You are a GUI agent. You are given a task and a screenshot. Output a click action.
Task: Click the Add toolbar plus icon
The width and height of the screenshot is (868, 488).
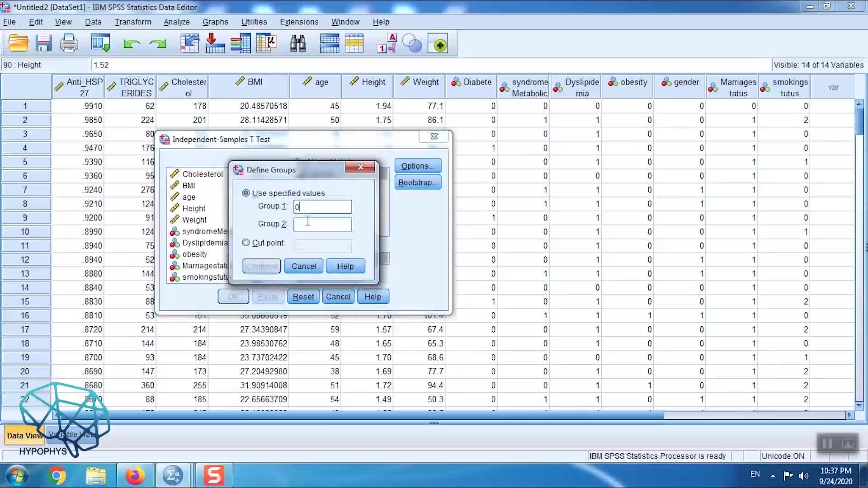[x=438, y=44]
